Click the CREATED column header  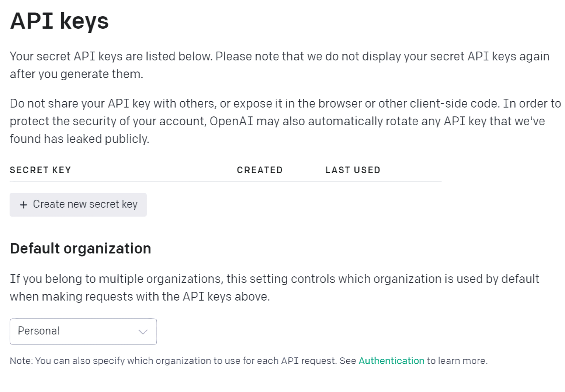coord(260,170)
